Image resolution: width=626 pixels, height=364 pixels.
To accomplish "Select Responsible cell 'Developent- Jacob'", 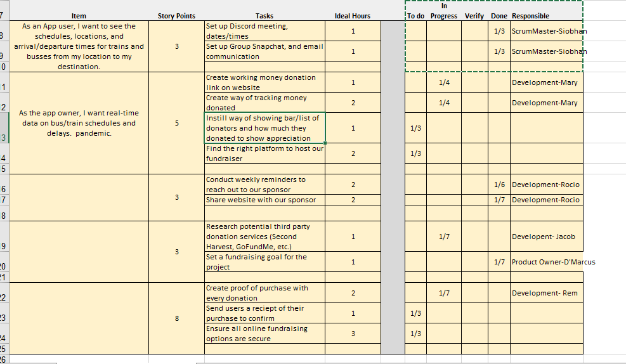I will coord(547,237).
